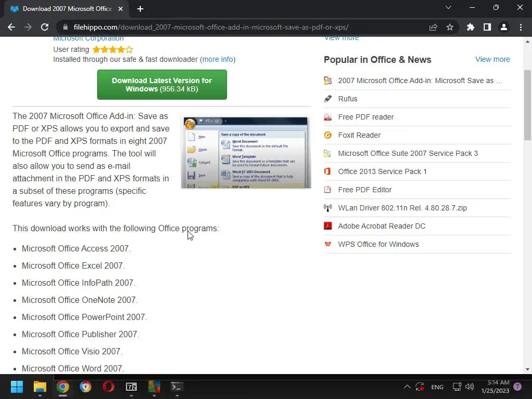The image size is (532, 399).
Task: Expand the tab search chevron
Action: coord(448,7)
